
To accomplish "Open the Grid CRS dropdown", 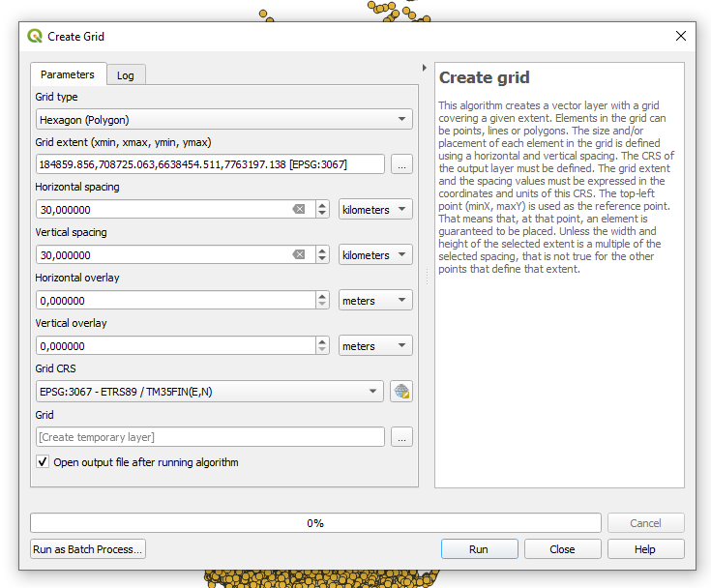I will [x=209, y=392].
